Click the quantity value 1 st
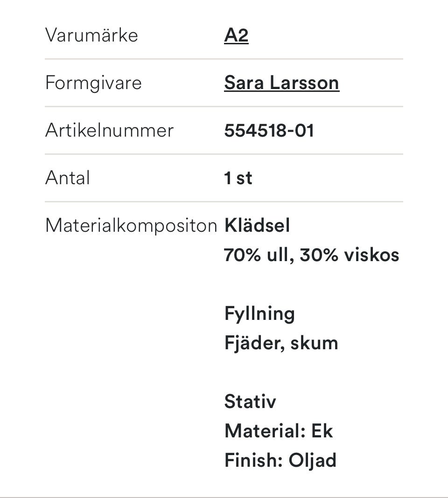The height and width of the screenshot is (498, 448). tap(238, 178)
